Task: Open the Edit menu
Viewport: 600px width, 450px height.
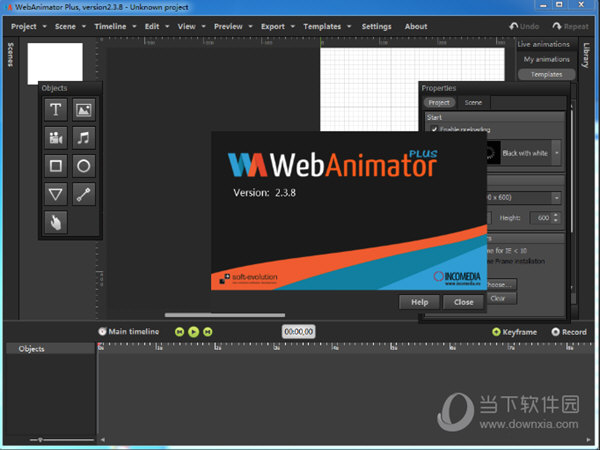Action: point(157,26)
